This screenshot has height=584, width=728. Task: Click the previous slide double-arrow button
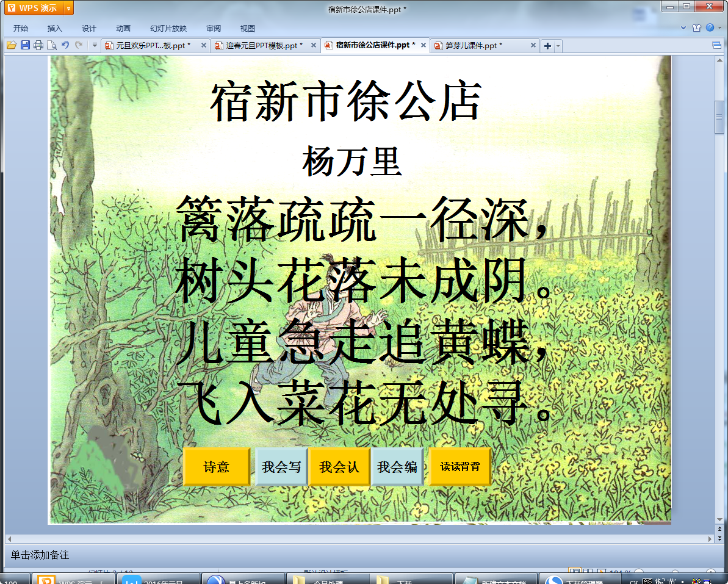pyautogui.click(x=719, y=528)
